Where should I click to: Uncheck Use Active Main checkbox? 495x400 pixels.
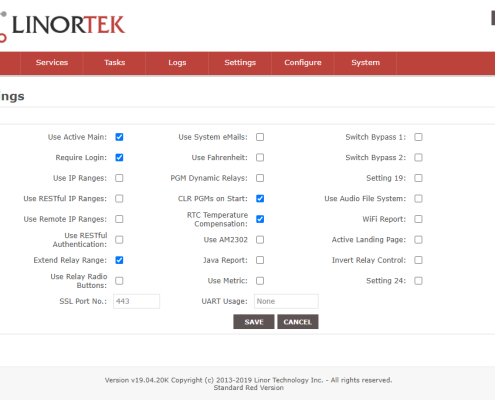[119, 137]
